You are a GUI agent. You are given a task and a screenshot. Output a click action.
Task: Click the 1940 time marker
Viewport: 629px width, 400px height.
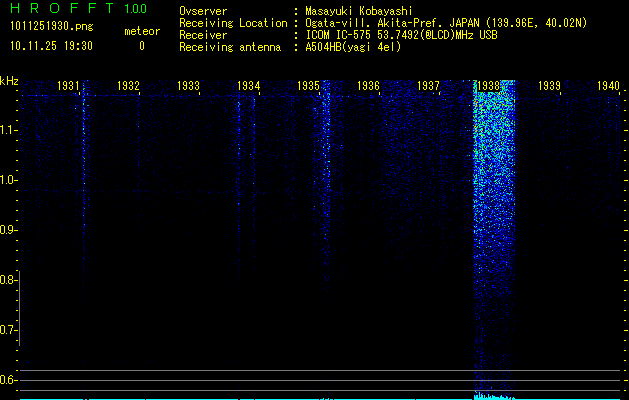tap(609, 86)
